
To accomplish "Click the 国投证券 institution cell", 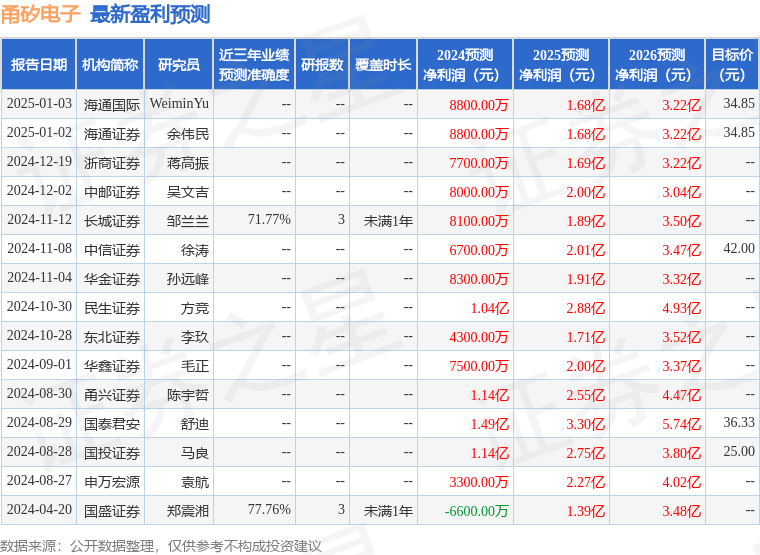I will click(x=112, y=454).
